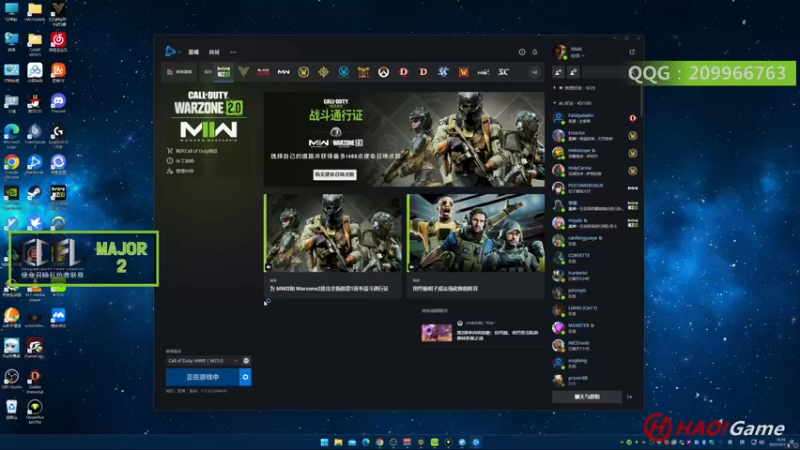This screenshot has height=450, width=800.
Task: Select the Warcraft Rumble icon
Action: (363, 72)
